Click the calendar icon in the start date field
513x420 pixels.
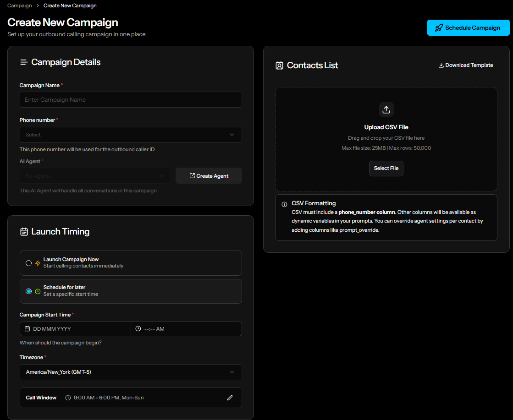point(27,329)
